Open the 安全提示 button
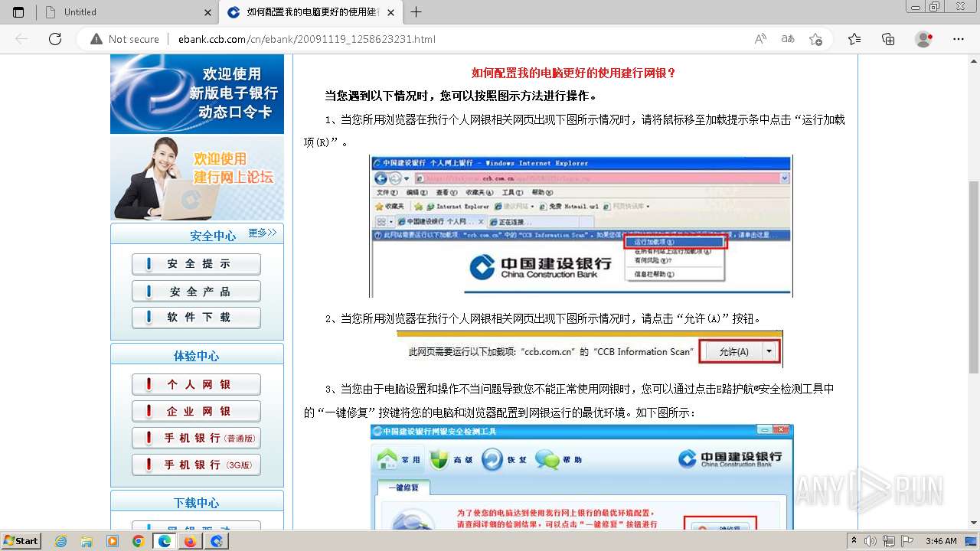This screenshot has height=551, width=980. 196,264
